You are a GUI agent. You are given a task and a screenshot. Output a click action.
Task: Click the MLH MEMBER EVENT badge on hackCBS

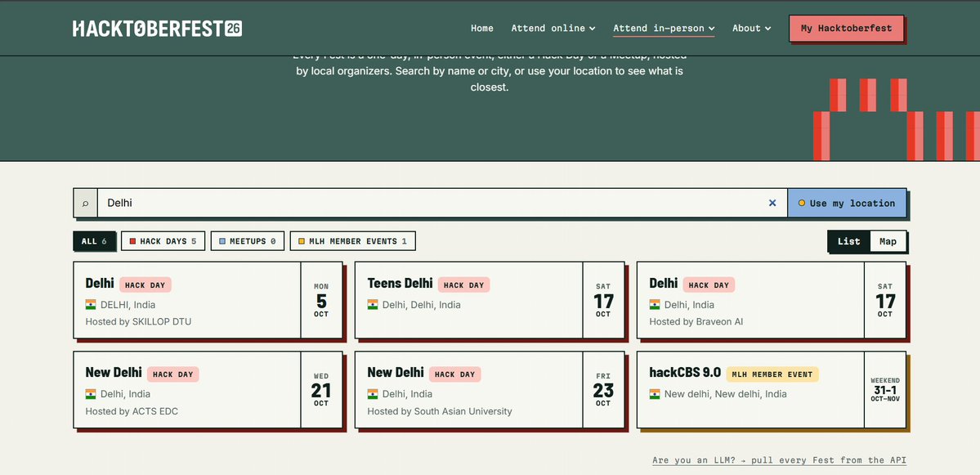point(772,374)
